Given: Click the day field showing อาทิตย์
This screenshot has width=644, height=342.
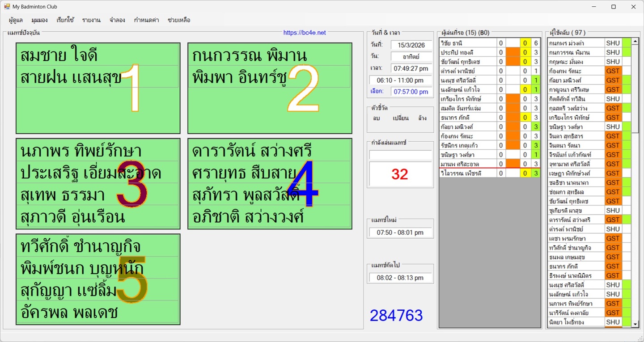Looking at the screenshot, I should click(411, 56).
